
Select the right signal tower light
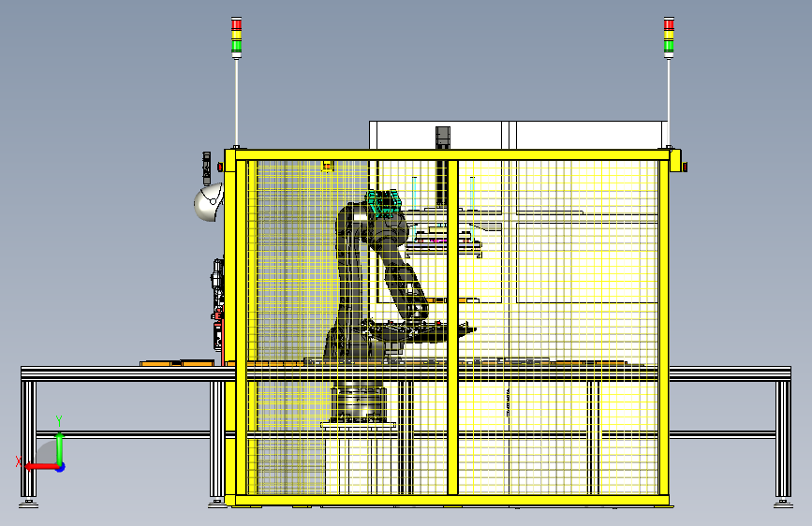pos(669,37)
